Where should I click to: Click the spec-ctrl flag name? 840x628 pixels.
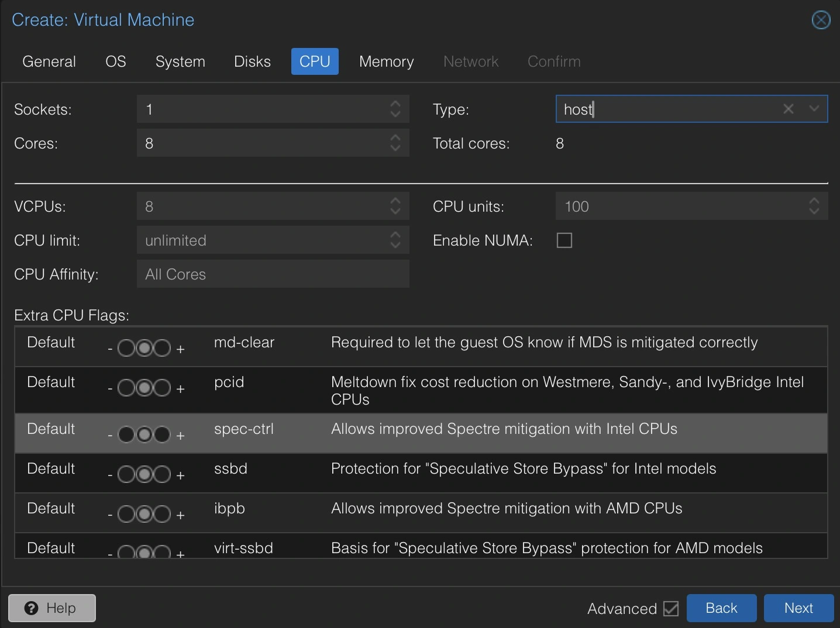coord(244,429)
